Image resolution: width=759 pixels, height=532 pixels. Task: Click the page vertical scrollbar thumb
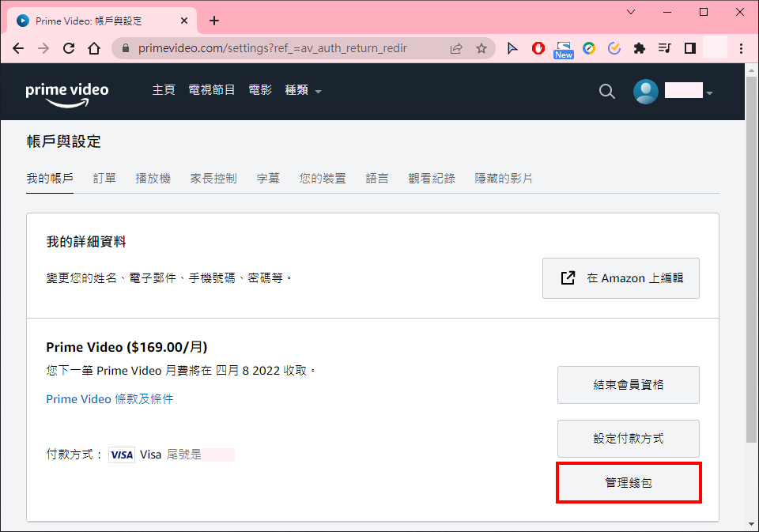[751, 259]
